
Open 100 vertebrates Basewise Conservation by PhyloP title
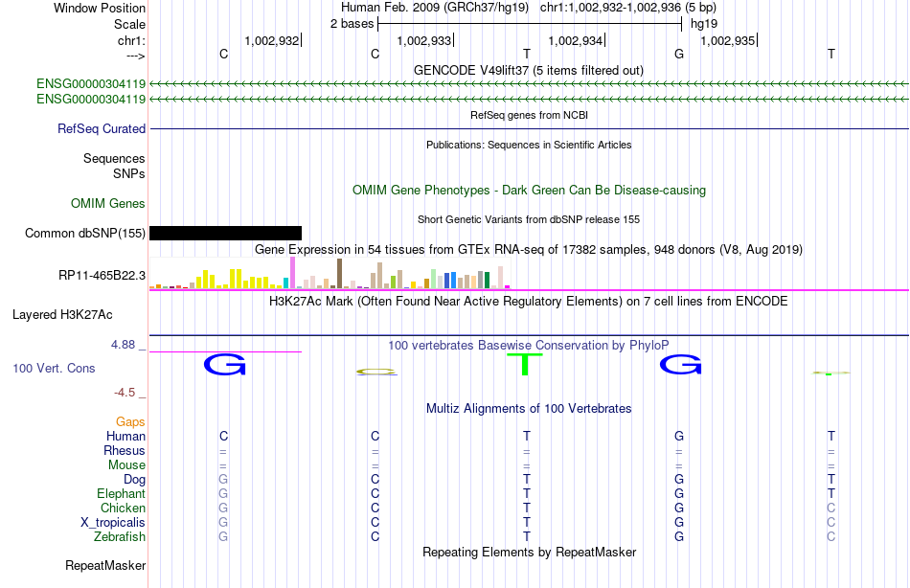(529, 346)
